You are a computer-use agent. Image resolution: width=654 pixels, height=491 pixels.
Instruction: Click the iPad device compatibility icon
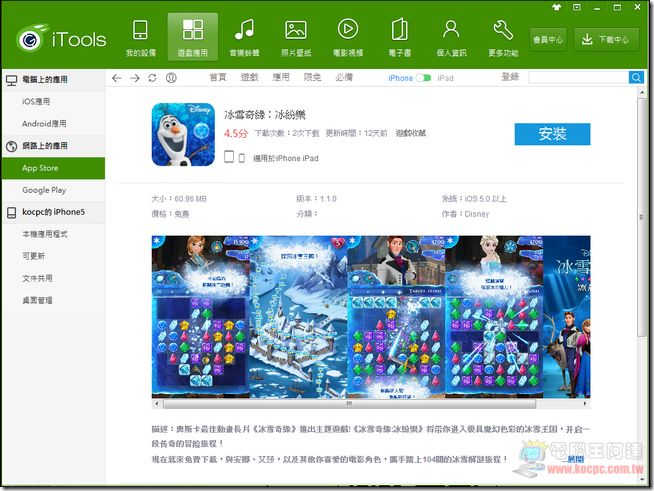tap(229, 157)
